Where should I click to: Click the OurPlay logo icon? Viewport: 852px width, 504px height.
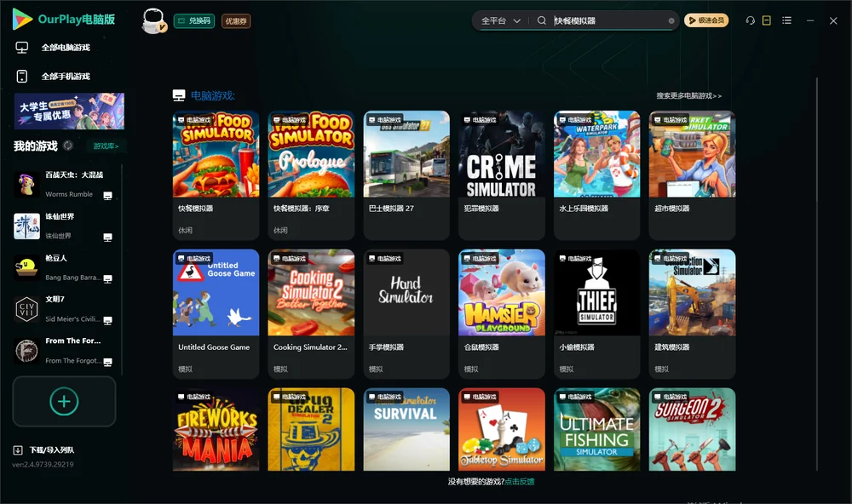(22, 20)
